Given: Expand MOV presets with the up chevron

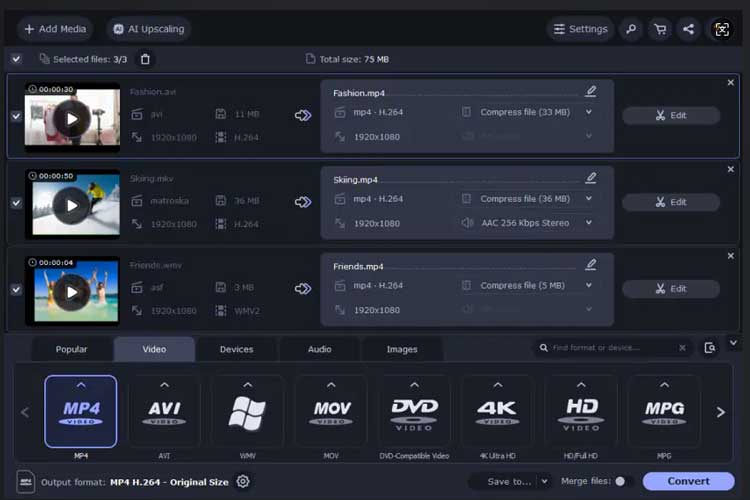Looking at the screenshot, I should click(331, 385).
